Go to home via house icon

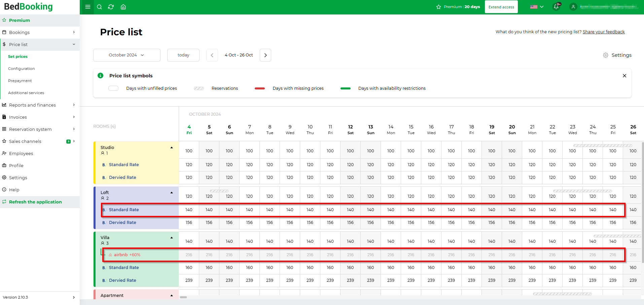tap(123, 7)
